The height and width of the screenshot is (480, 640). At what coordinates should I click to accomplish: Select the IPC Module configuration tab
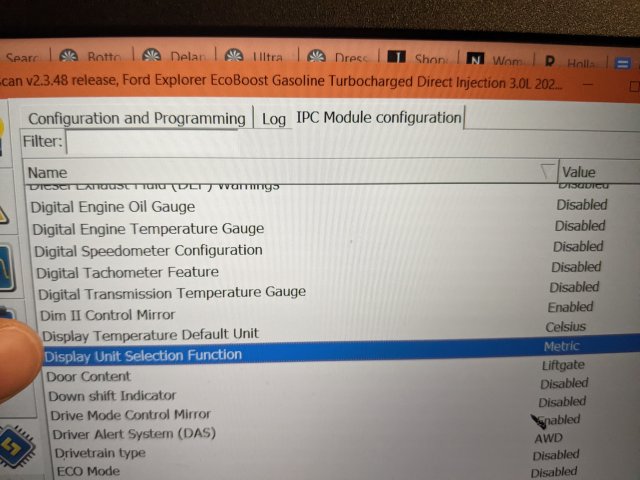click(379, 118)
